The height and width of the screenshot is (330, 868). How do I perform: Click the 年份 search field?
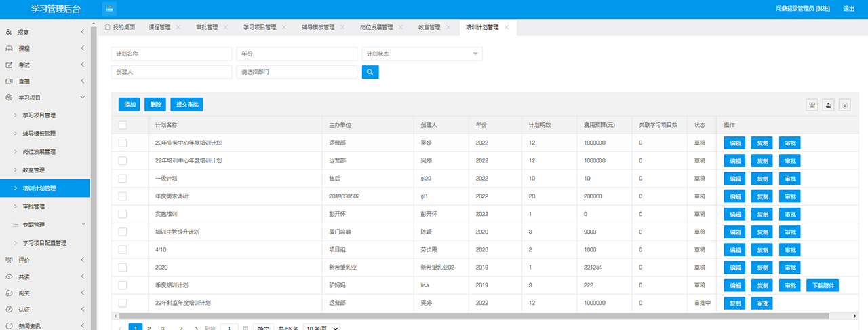[x=297, y=54]
